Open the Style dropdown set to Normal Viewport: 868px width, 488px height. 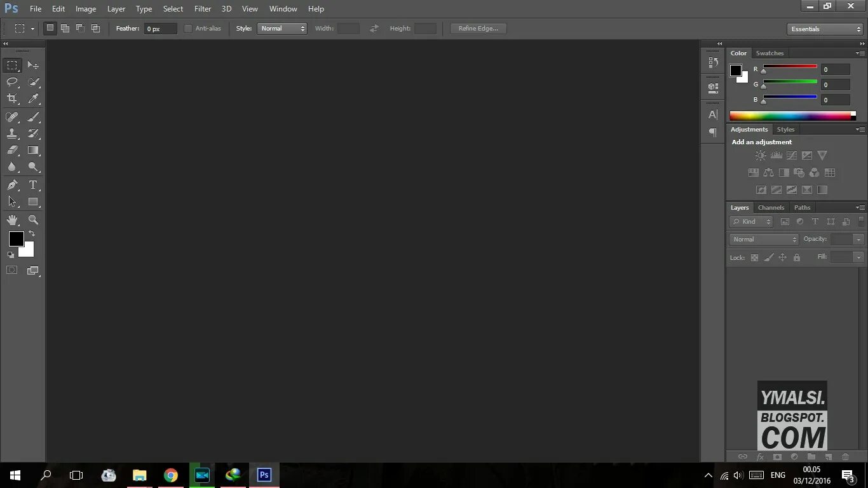(x=282, y=29)
